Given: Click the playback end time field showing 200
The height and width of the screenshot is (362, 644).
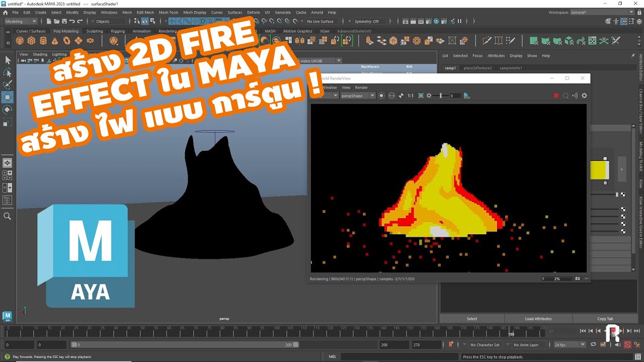Looking at the screenshot, I should coord(394,345).
